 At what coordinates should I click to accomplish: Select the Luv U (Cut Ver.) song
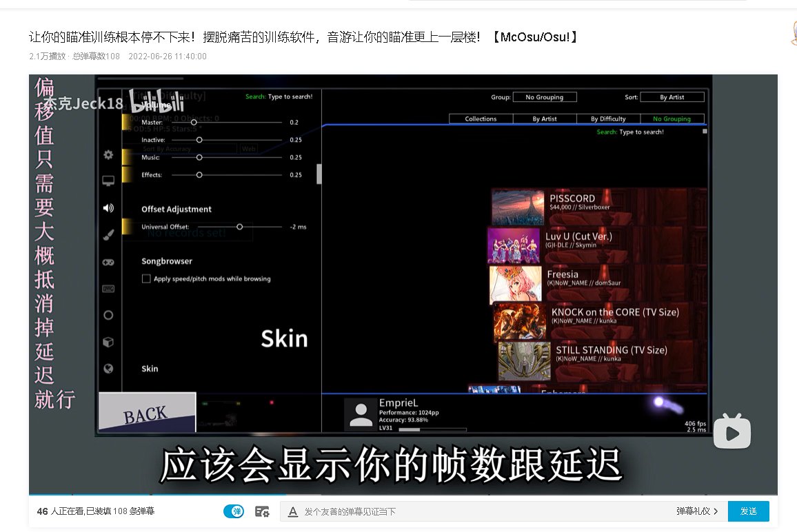pos(597,245)
